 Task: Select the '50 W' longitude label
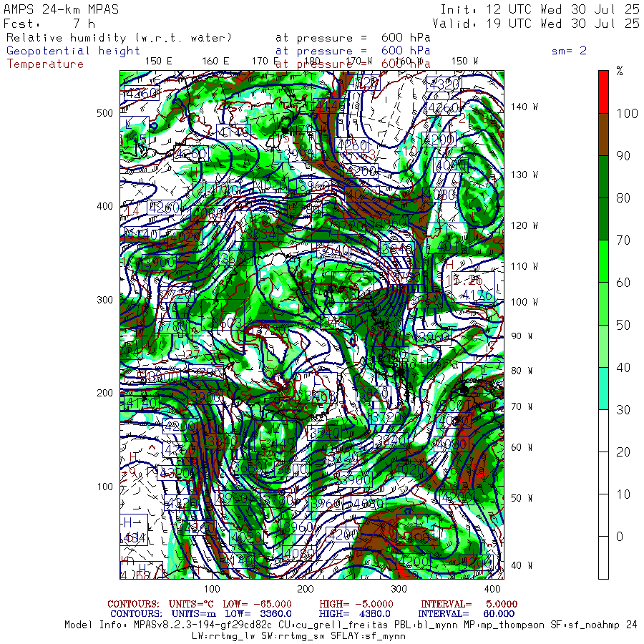point(522,498)
